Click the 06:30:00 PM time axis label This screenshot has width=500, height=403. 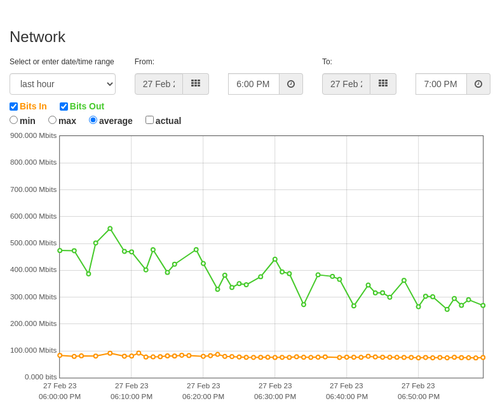click(x=275, y=397)
